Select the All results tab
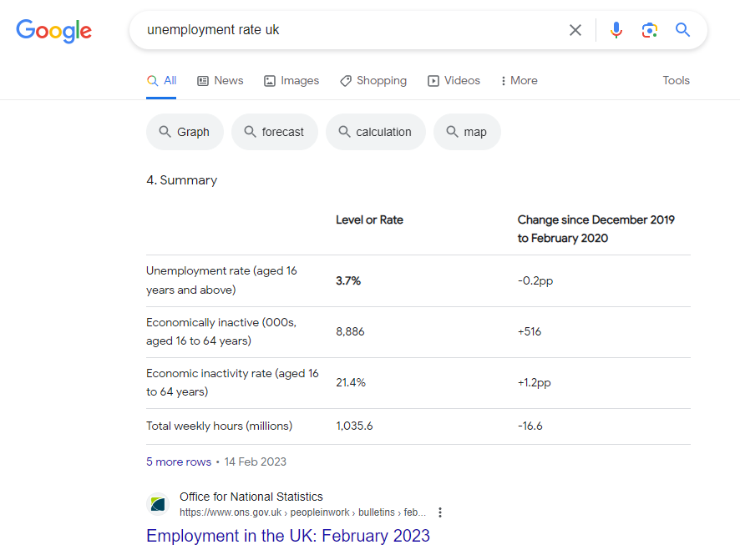740x560 pixels. 161,81
